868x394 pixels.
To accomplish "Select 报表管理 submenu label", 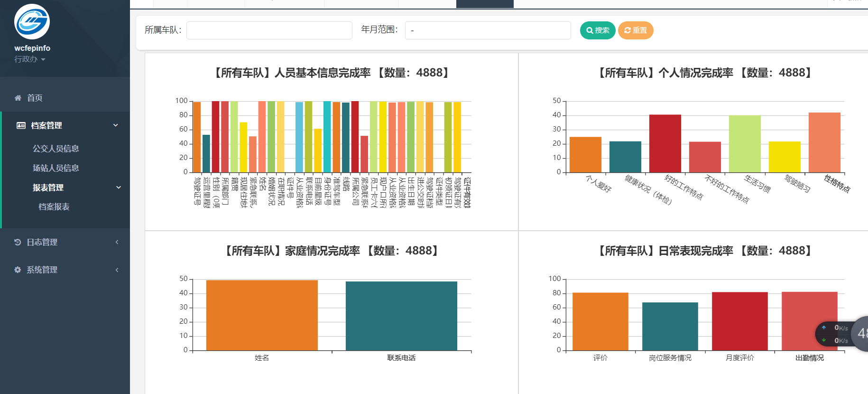I will pyautogui.click(x=48, y=188).
